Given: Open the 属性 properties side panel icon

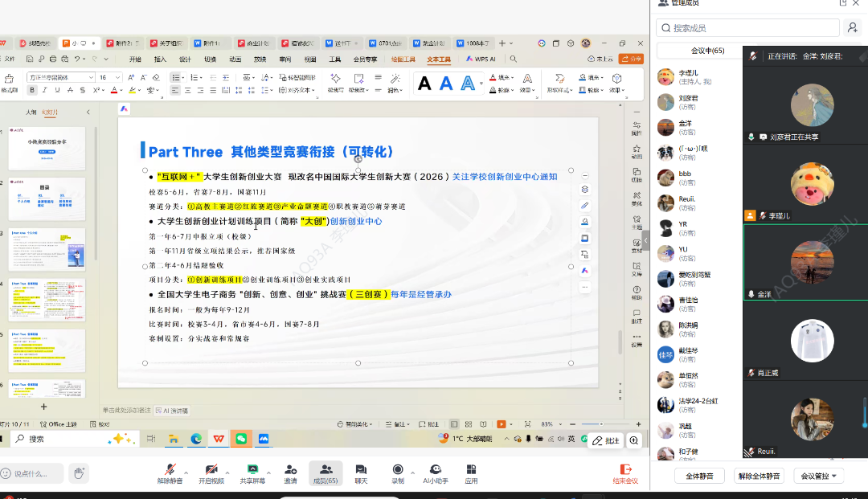Looking at the screenshot, I should (x=637, y=125).
